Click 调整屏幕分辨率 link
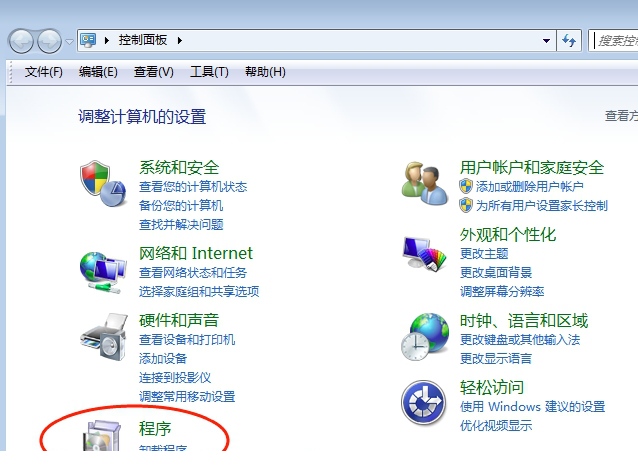Screen dimensions: 638x469 [x=502, y=291]
